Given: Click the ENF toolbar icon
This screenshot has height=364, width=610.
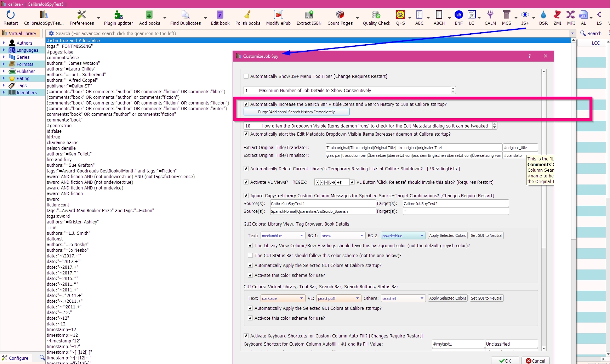Looking at the screenshot, I should coord(459,15).
